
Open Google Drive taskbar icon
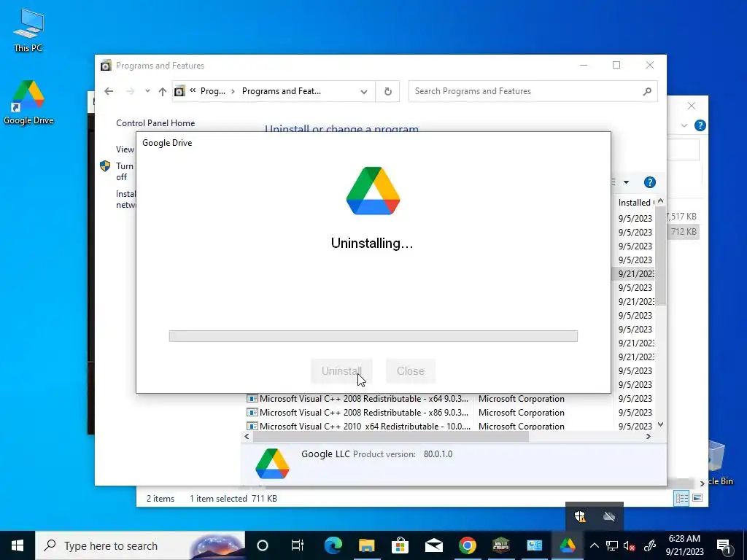pyautogui.click(x=568, y=545)
